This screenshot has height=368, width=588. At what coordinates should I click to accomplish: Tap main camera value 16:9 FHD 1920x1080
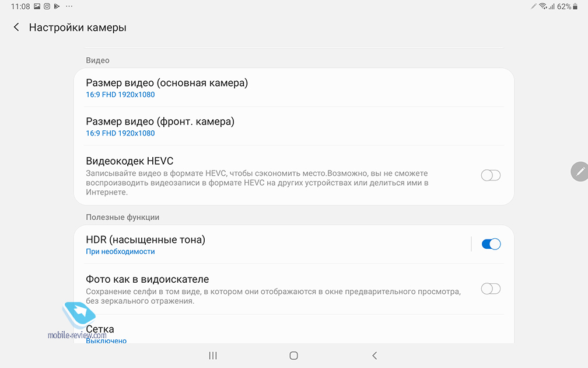[120, 95]
